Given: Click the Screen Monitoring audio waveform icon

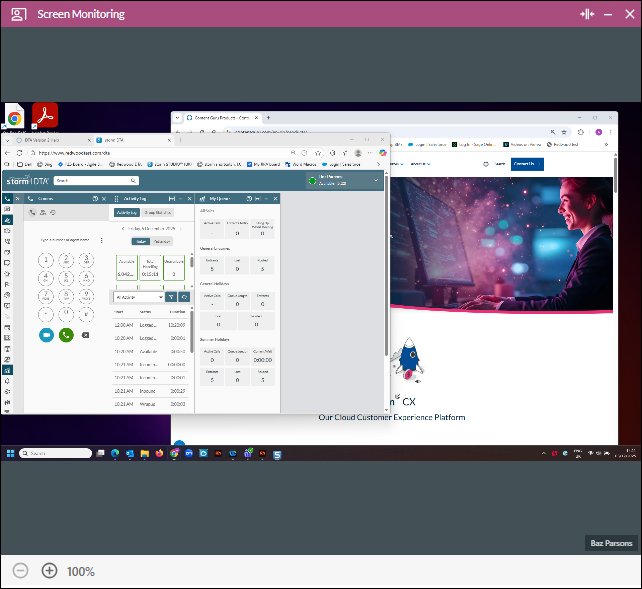Looking at the screenshot, I should coord(587,14).
